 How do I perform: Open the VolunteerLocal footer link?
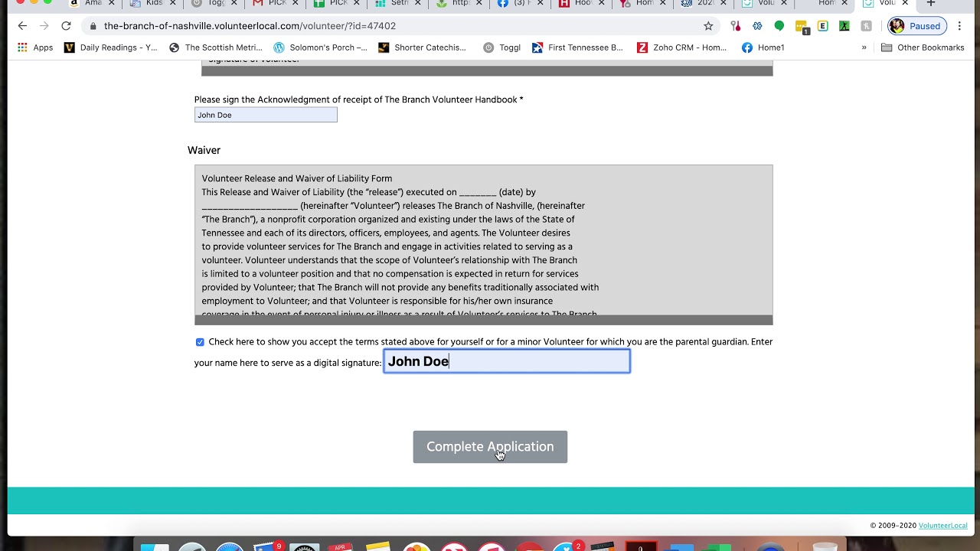click(x=942, y=526)
